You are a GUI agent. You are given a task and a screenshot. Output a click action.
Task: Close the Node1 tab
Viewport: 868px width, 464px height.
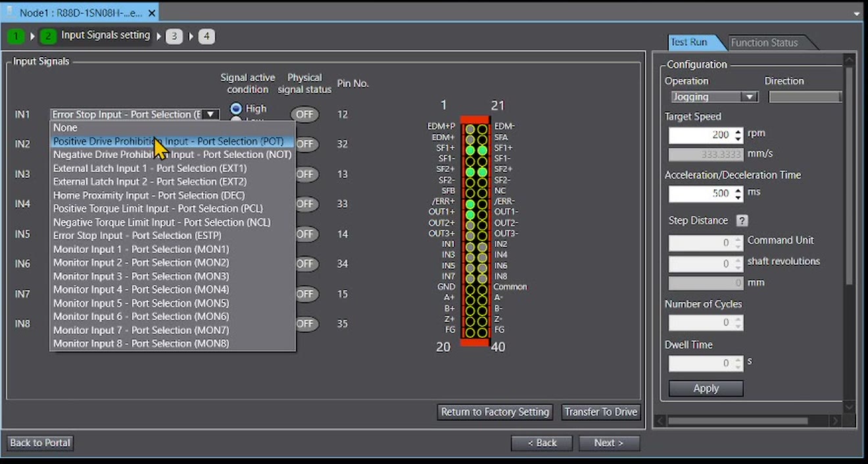[152, 12]
